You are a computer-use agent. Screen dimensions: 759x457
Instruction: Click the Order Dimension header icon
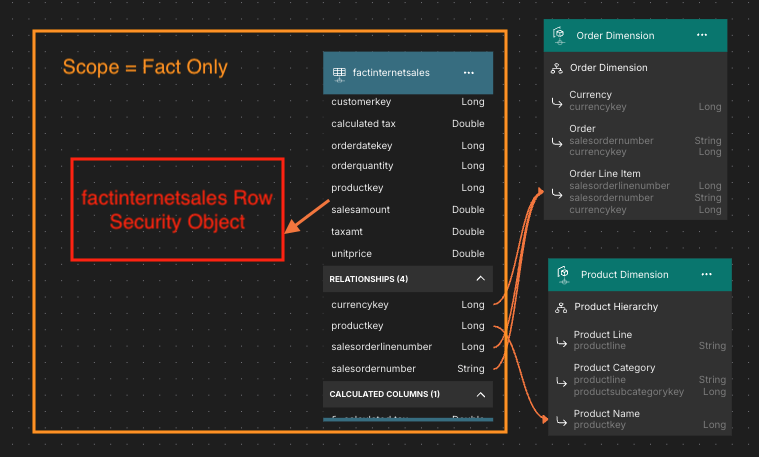(559, 35)
